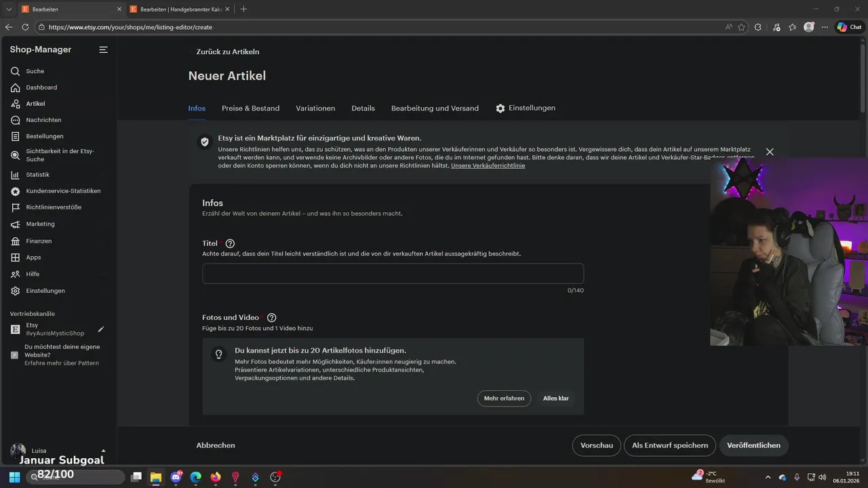Open Suche in the Shop-Manager sidebar
Image resolution: width=868 pixels, height=488 pixels.
click(35, 71)
